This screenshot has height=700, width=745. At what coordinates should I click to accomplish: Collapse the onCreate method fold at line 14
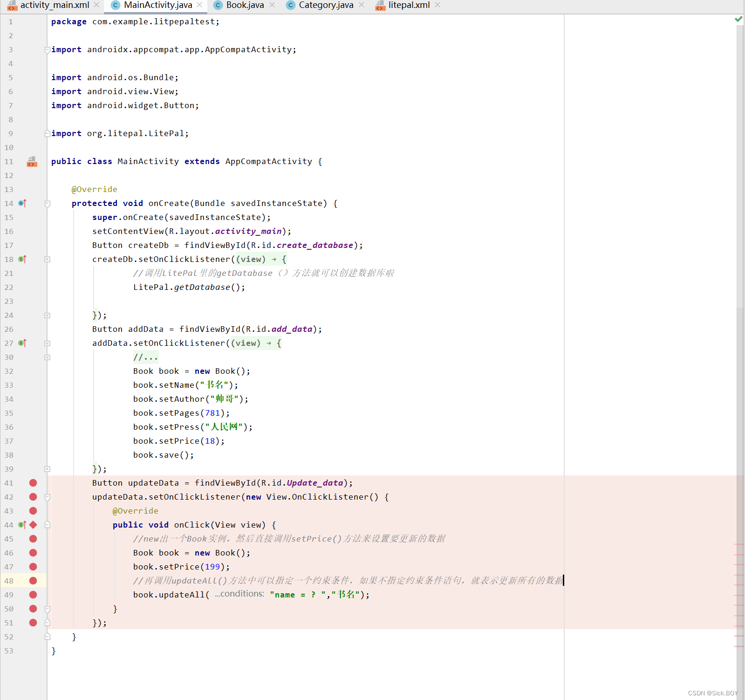coord(47,204)
